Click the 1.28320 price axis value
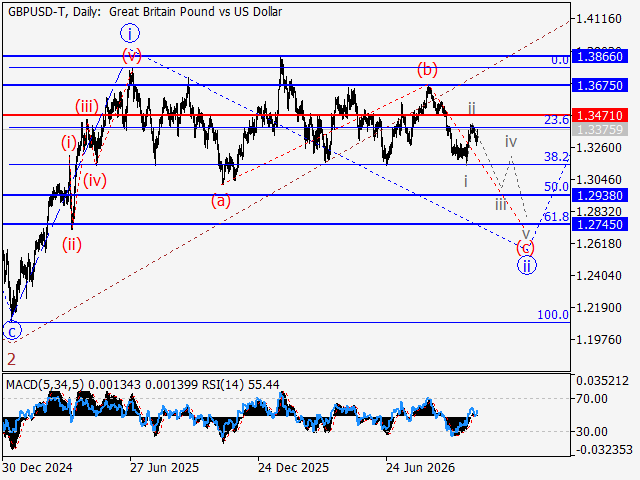Image resolution: width=640 pixels, height=480 pixels. pos(599,211)
